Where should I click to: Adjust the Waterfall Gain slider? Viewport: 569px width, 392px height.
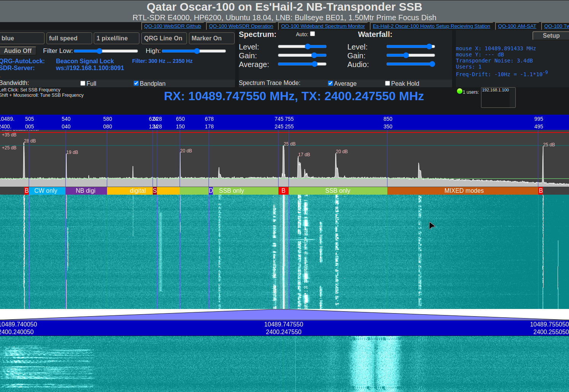click(x=411, y=55)
